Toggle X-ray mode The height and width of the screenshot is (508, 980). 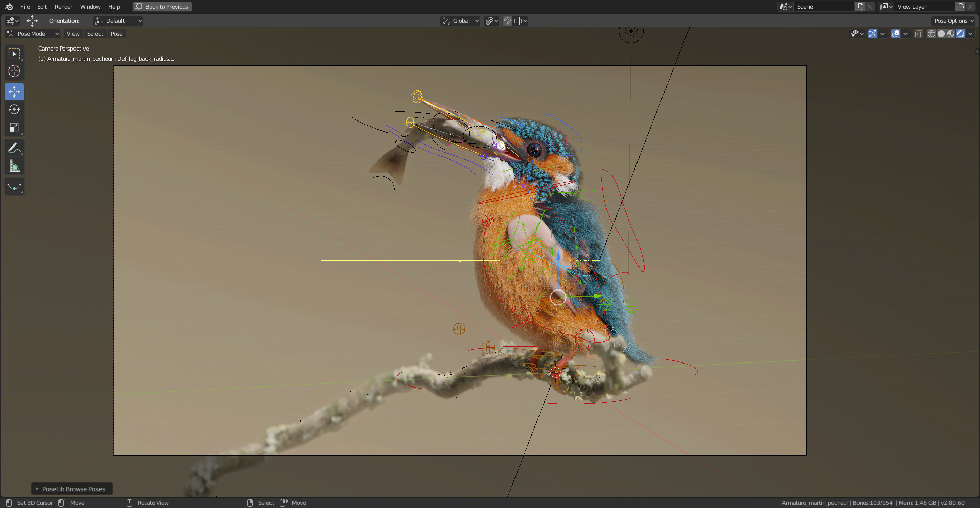918,34
